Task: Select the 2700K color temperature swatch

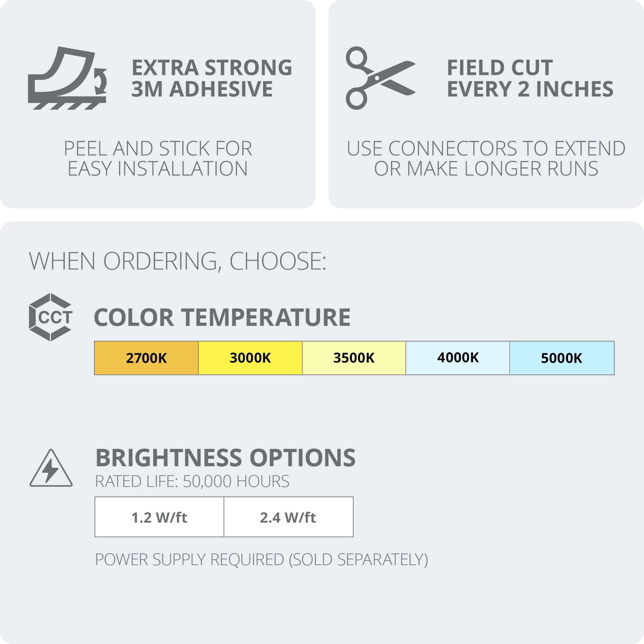Action: coord(146,358)
